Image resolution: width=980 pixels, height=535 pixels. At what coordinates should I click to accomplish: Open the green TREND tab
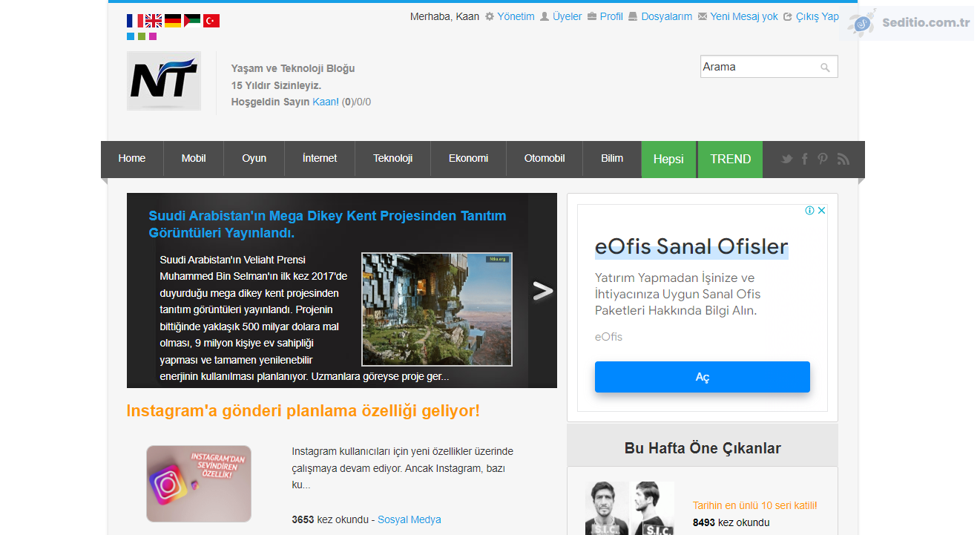(x=730, y=159)
